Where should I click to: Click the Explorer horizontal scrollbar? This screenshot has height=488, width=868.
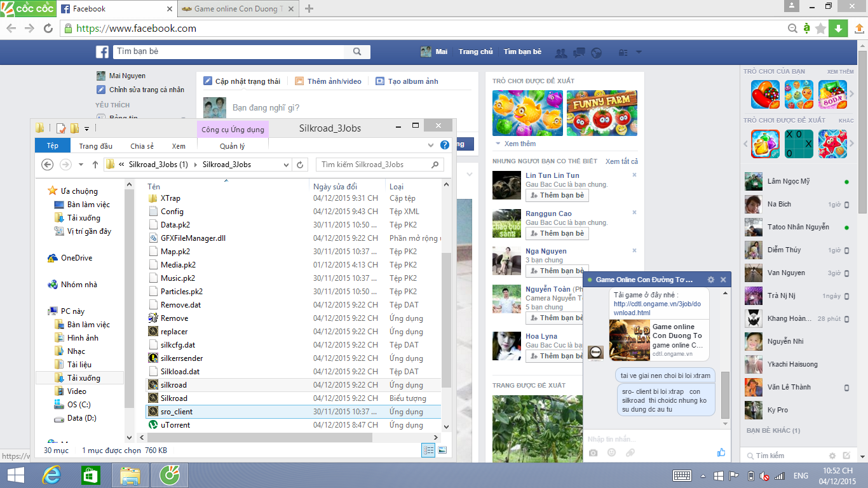(260, 437)
